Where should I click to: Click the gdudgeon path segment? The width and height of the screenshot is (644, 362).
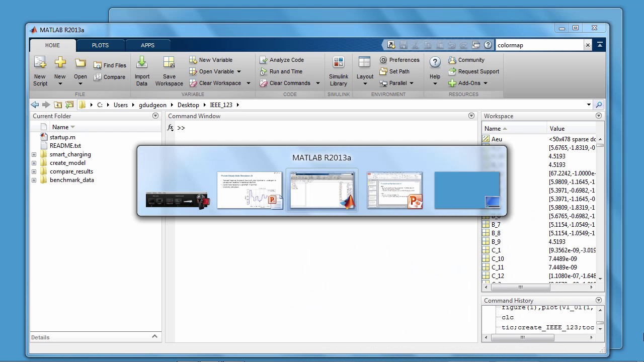(152, 105)
